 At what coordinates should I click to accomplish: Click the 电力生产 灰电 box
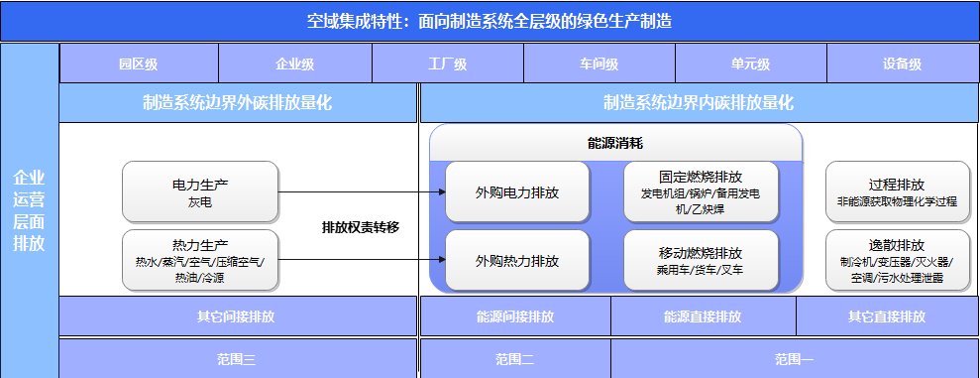click(x=200, y=191)
